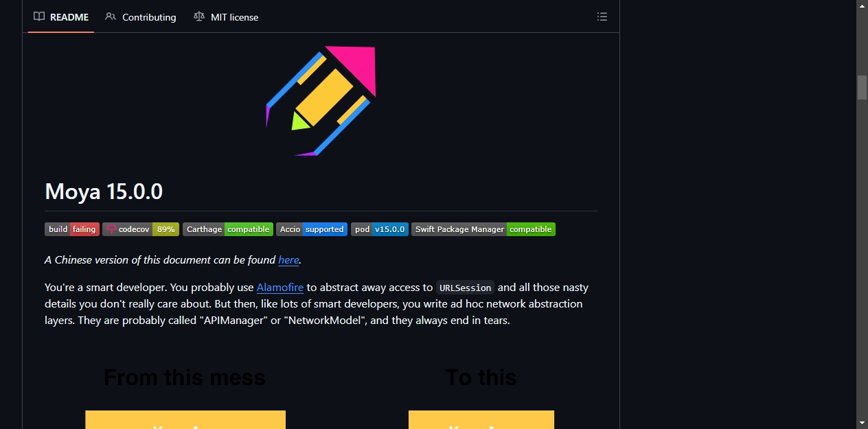Click the Contributing people icon
The width and height of the screenshot is (868, 429).
coord(111,16)
